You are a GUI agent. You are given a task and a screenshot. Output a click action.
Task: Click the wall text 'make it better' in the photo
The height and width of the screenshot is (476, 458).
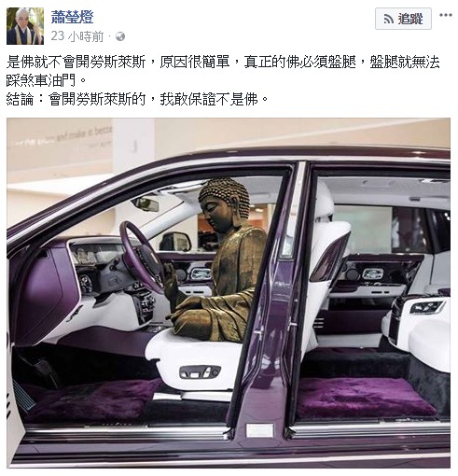(x=90, y=133)
